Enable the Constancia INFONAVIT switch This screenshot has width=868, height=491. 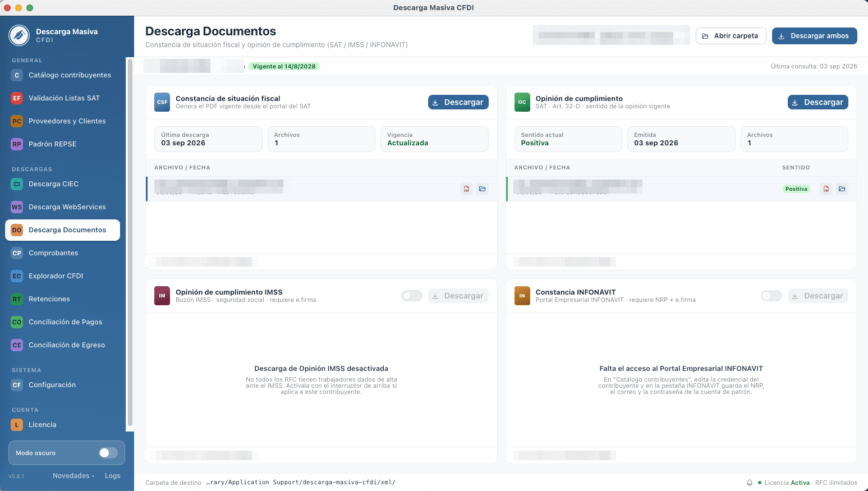(x=771, y=296)
